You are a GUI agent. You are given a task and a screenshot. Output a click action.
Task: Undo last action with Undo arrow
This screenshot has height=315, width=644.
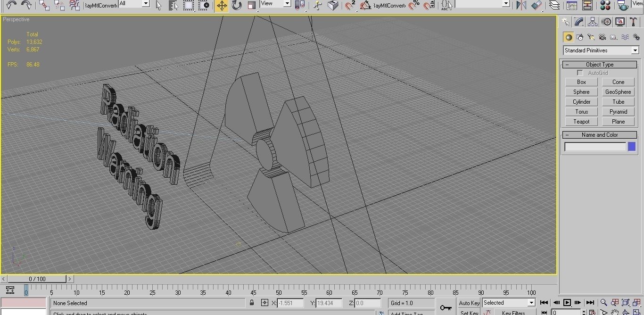[x=11, y=5]
